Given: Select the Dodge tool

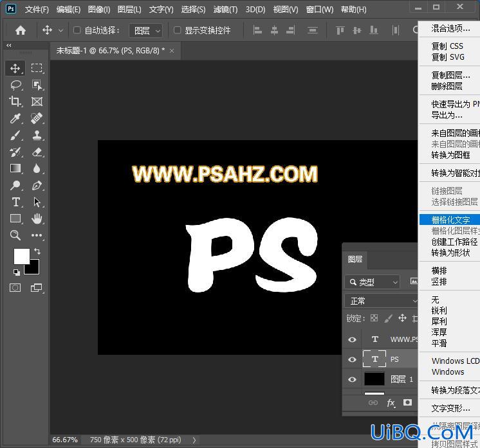Looking at the screenshot, I should [x=15, y=185].
